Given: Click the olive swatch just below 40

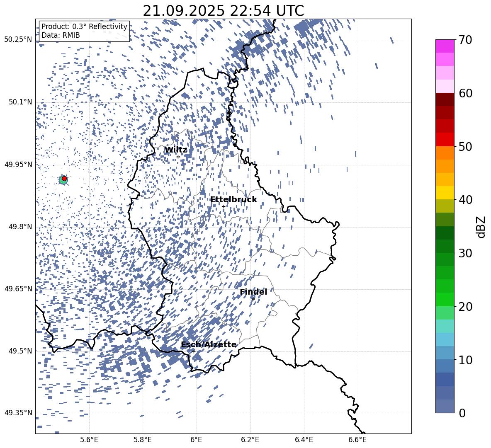Looking at the screenshot, I should pos(445,206).
